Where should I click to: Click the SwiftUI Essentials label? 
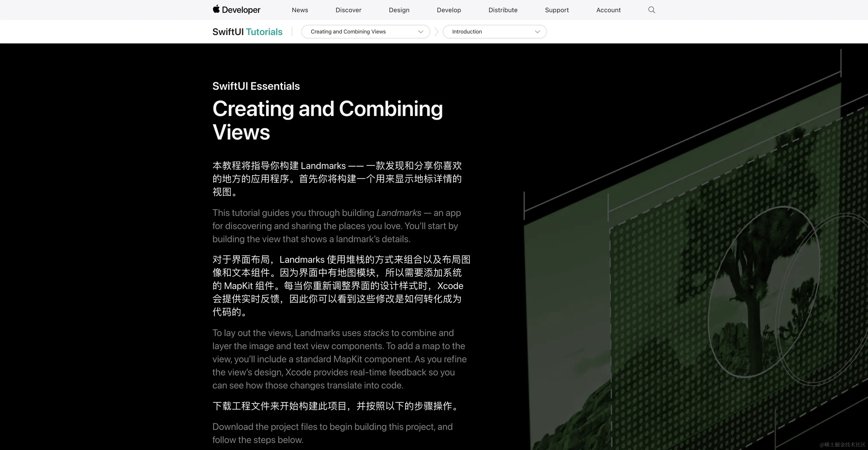256,86
